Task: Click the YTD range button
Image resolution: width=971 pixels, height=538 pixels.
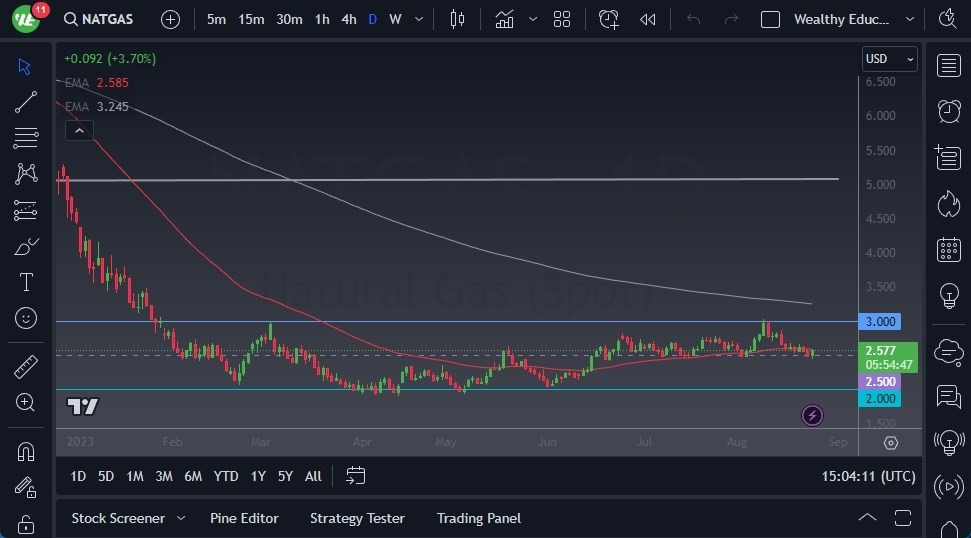Action: tap(226, 476)
